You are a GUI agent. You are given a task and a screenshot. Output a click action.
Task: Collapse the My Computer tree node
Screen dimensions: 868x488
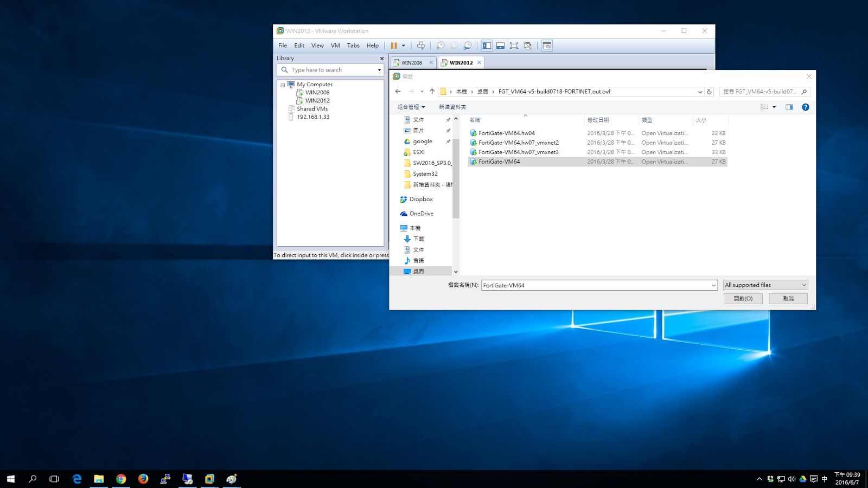coord(283,85)
